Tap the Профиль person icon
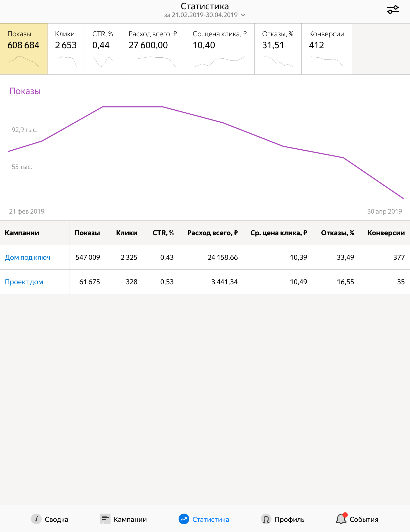410x532 pixels. click(x=266, y=519)
